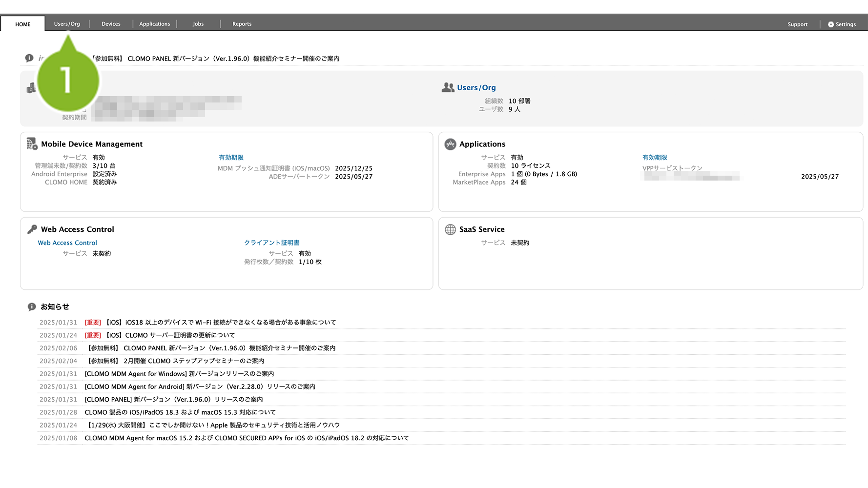Click the 10 部署 organization count

519,101
